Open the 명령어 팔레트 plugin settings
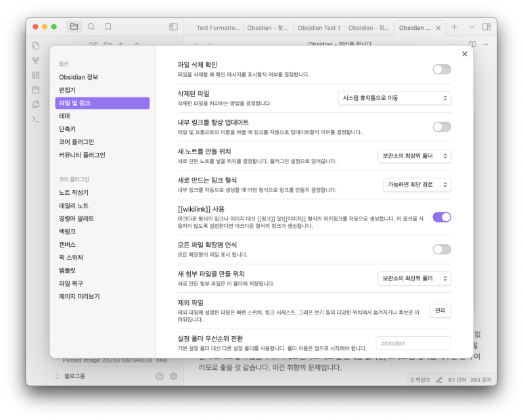 [x=102, y=218]
